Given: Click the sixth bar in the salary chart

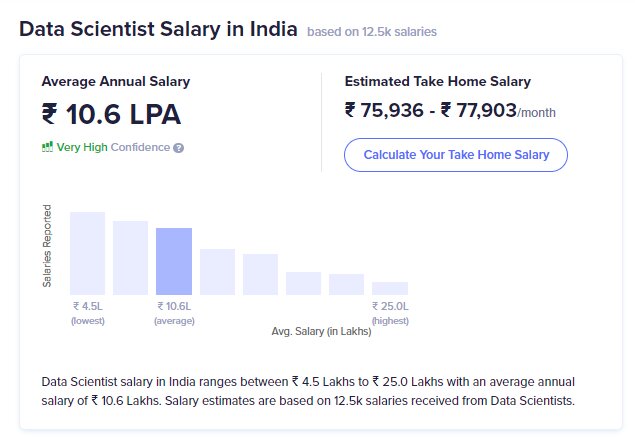Looking at the screenshot, I should point(303,283).
